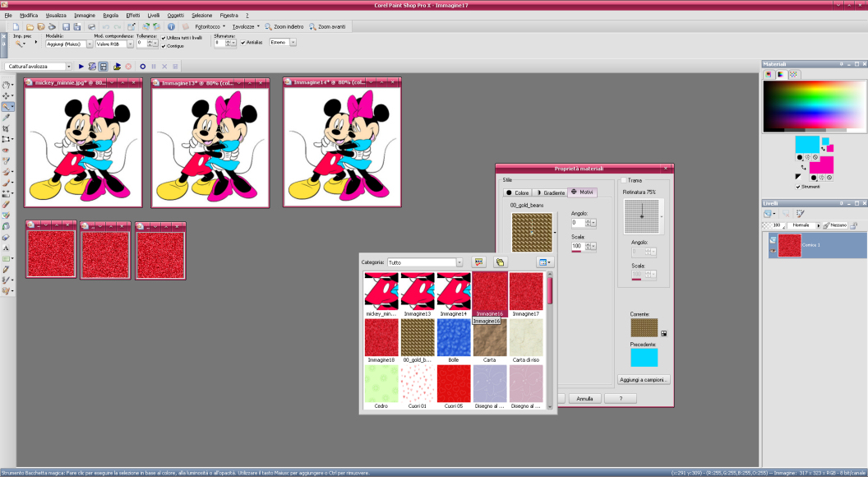This screenshot has width=868, height=477.
Task: Toggle background transparent button
Action: point(829,178)
